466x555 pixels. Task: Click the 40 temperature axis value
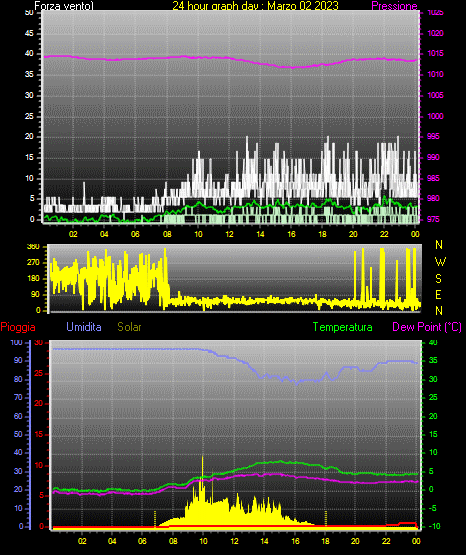(x=433, y=342)
